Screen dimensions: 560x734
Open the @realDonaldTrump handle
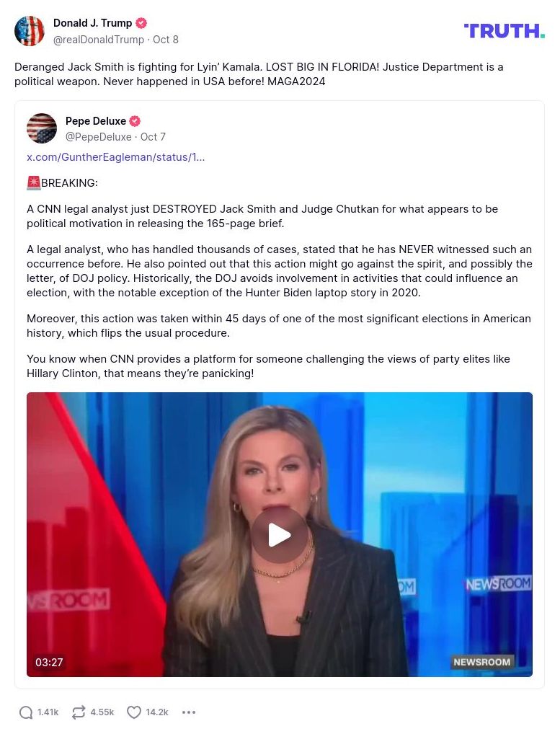coord(99,40)
